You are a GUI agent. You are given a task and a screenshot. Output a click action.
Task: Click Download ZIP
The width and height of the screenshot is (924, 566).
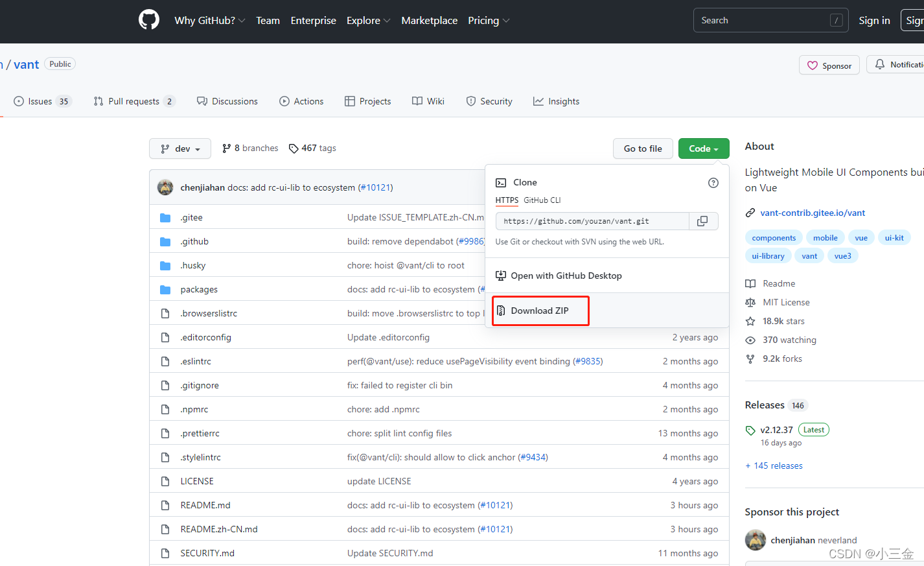click(540, 311)
